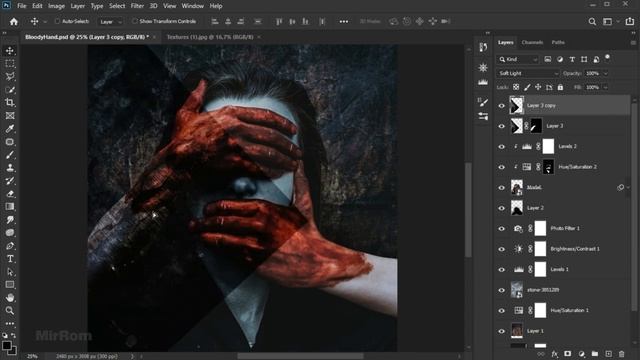Open the Fill value dropdown arrow
This screenshot has height=360, width=640.
606,87
